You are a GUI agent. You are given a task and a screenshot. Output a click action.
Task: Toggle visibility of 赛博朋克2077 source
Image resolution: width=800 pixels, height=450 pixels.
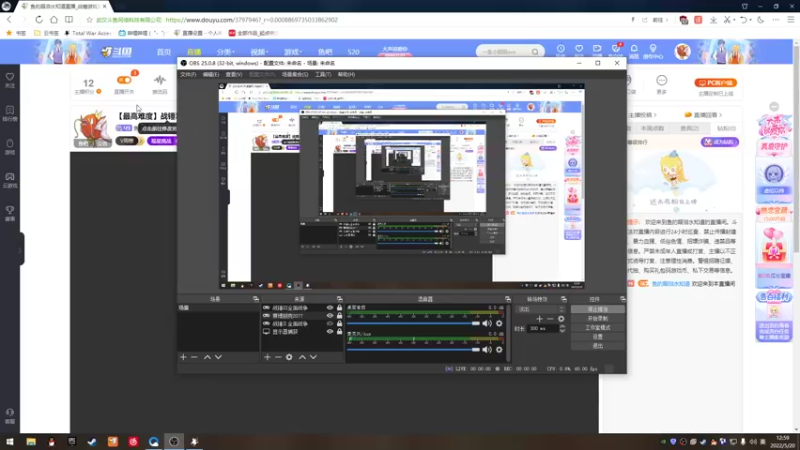point(330,316)
